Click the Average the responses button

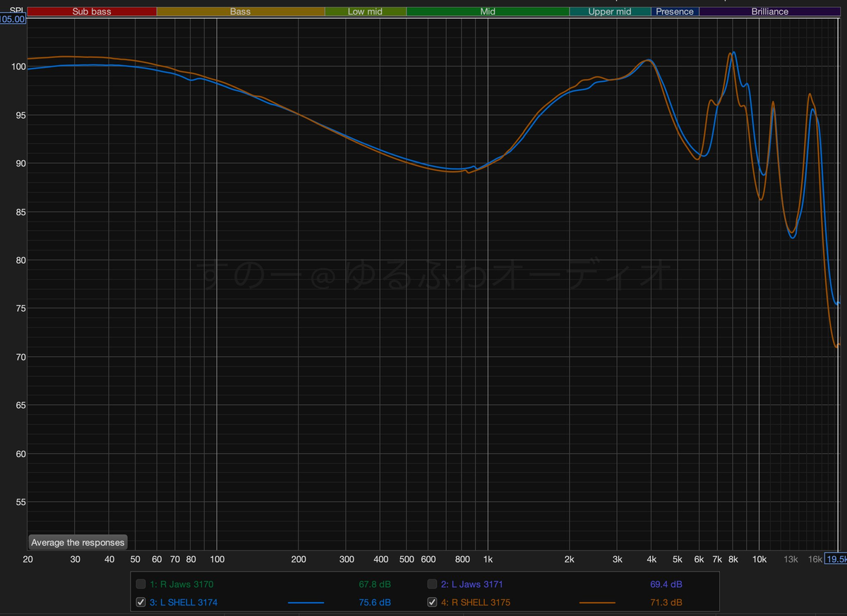[x=78, y=543]
